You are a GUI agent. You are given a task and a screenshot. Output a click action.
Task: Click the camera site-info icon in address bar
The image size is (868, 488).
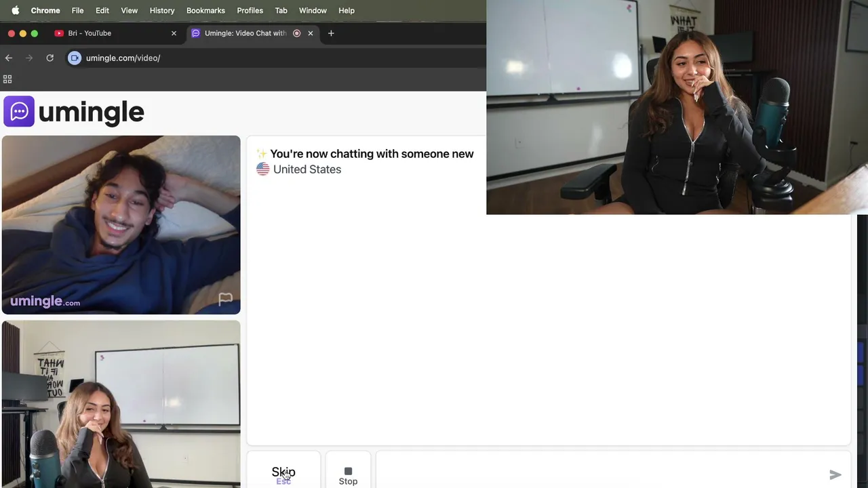click(75, 58)
